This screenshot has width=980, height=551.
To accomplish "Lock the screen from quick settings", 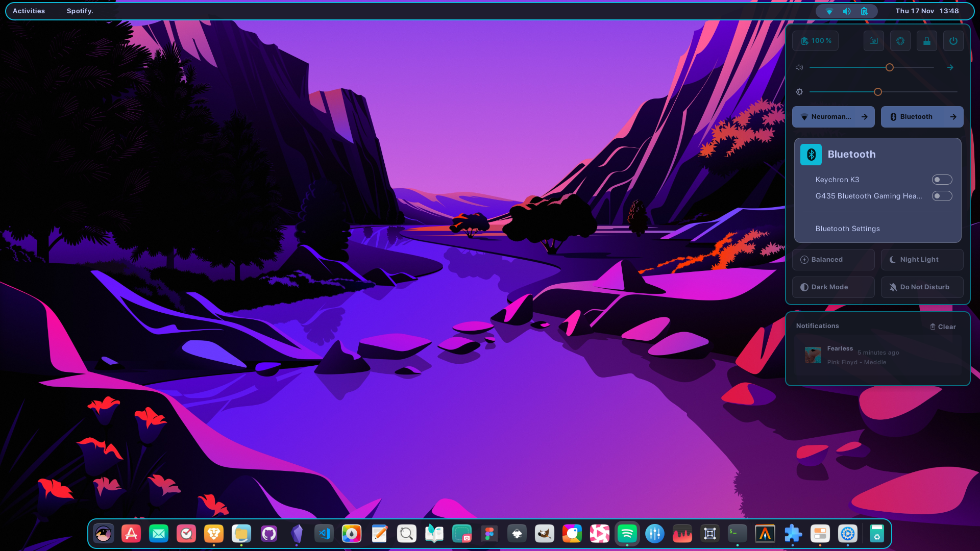I will [x=927, y=41].
